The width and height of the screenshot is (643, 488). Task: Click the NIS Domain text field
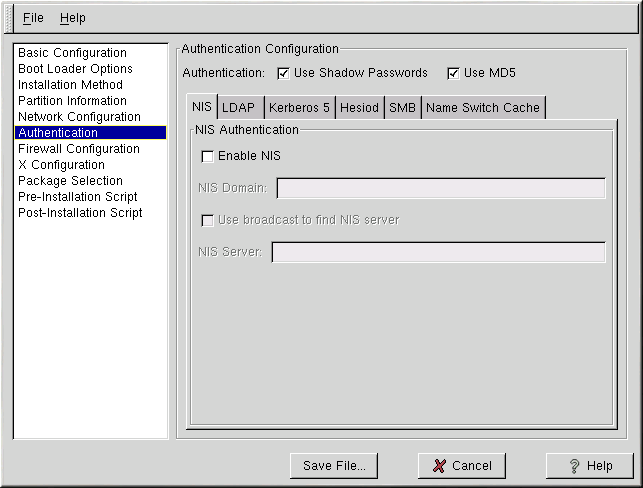tap(440, 189)
